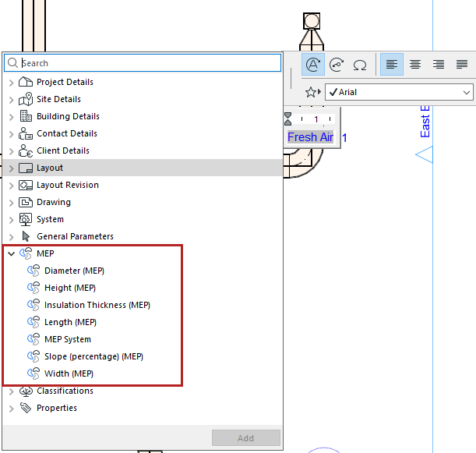Viewport: 476px width, 453px height.
Task: Expand the Building Details group
Action: (x=11, y=117)
